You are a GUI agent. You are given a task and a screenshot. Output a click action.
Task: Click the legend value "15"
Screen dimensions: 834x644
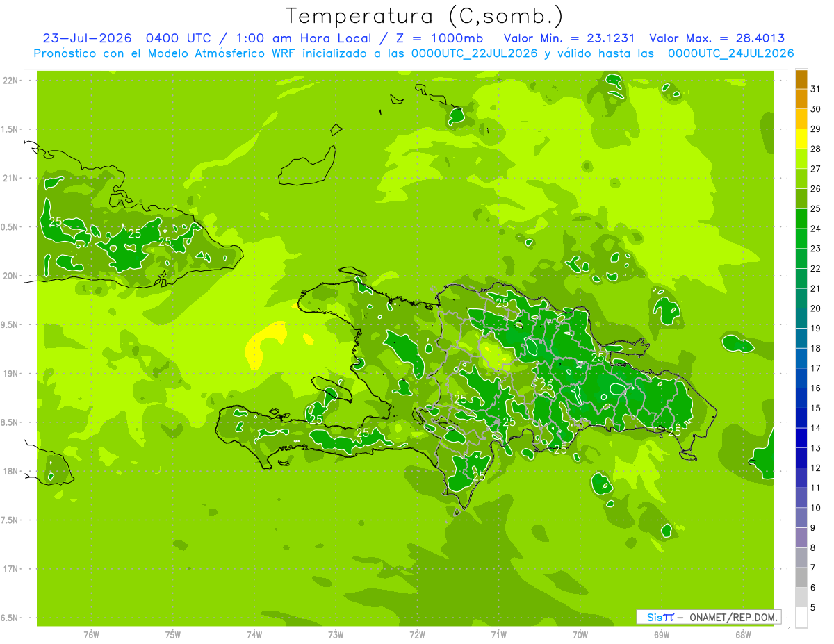click(x=816, y=408)
